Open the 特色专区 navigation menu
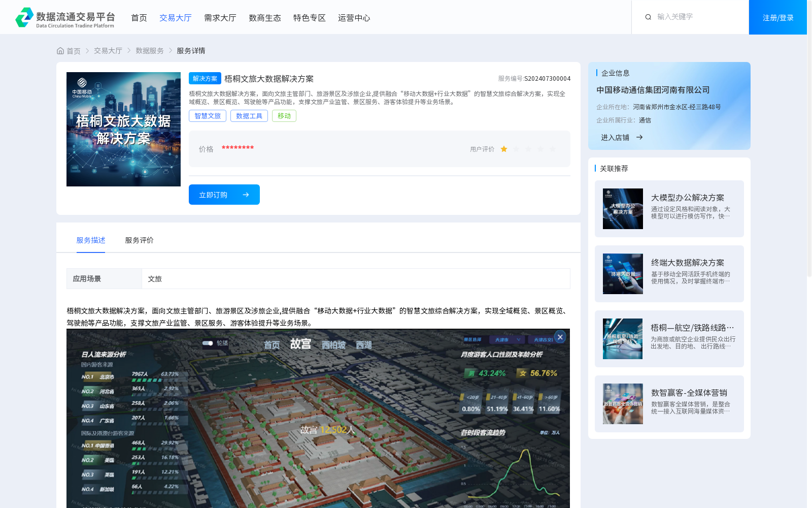 pos(310,18)
